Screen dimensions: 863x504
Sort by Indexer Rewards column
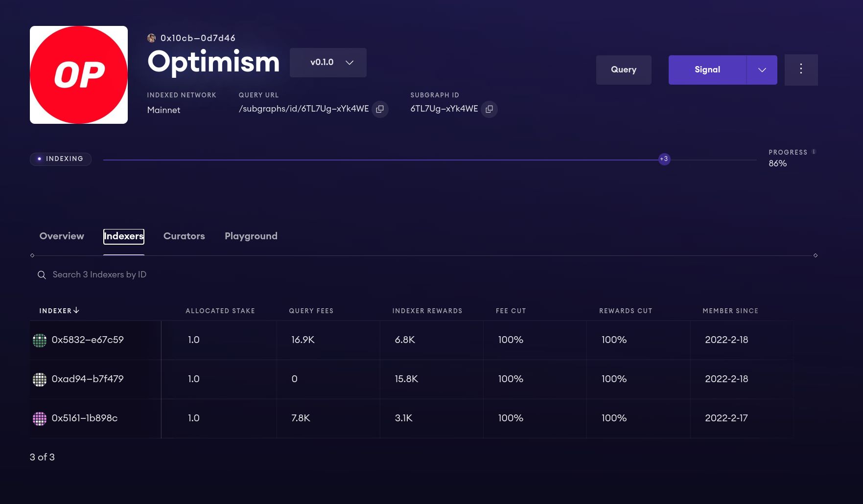427,311
